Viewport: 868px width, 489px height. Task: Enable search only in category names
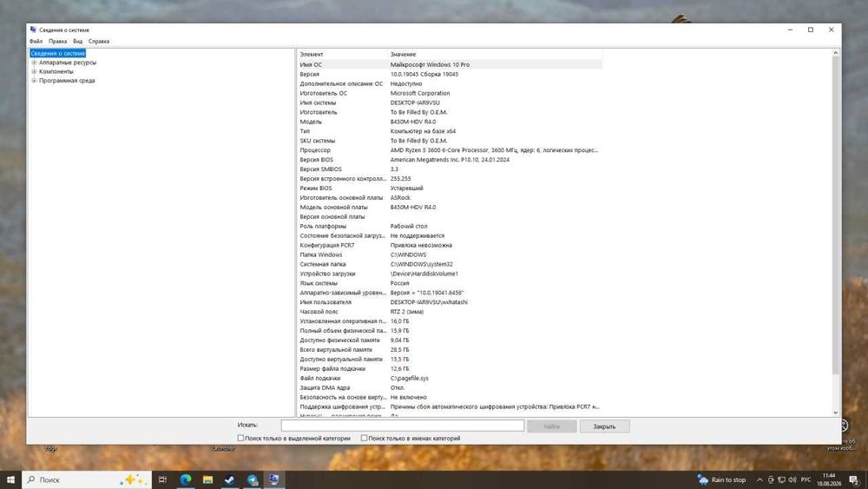pyautogui.click(x=364, y=438)
